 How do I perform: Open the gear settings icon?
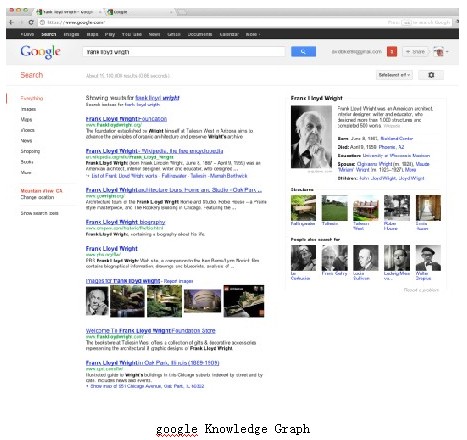click(431, 75)
